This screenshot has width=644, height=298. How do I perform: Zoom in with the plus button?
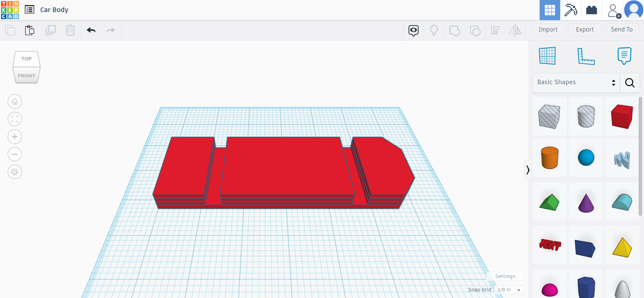15,137
